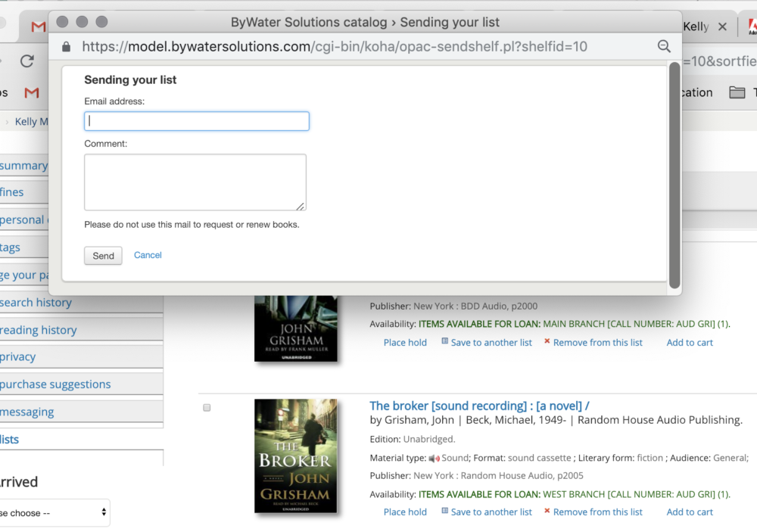This screenshot has height=532, width=757.
Task: Remove the BDD Audio item from this list
Action: point(598,342)
